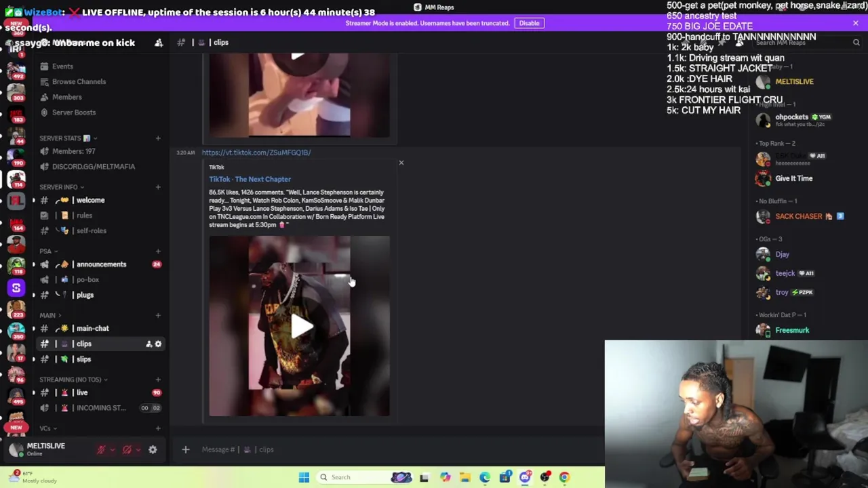Click the search magnifier icon at top right
Viewport: 868px width, 488px height.
(856, 43)
